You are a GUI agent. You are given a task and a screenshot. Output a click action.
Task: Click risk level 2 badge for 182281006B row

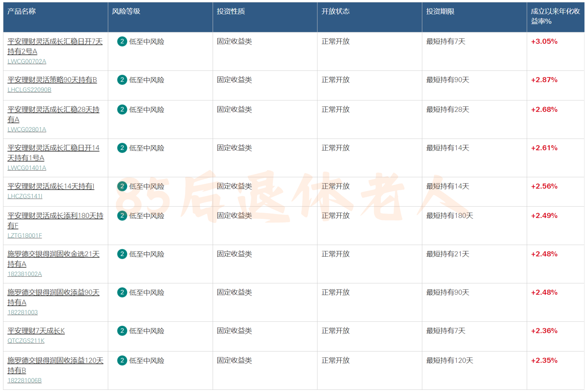122,361
